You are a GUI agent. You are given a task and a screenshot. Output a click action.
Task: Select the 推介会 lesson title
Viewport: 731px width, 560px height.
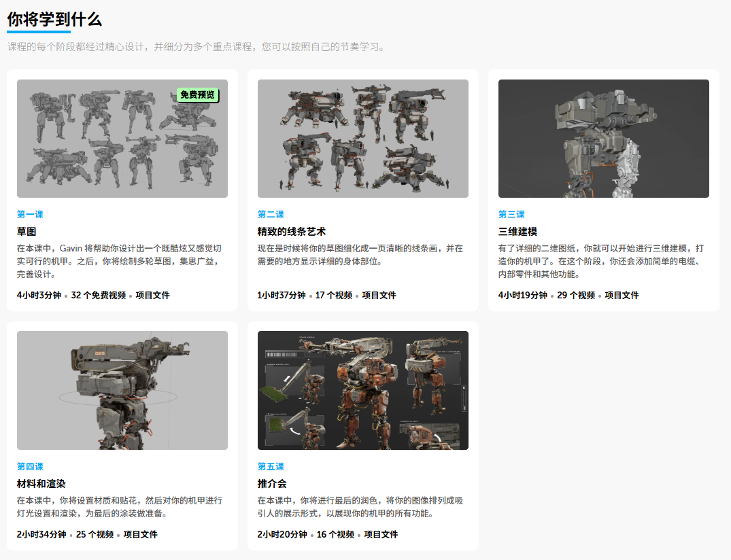coord(272,484)
